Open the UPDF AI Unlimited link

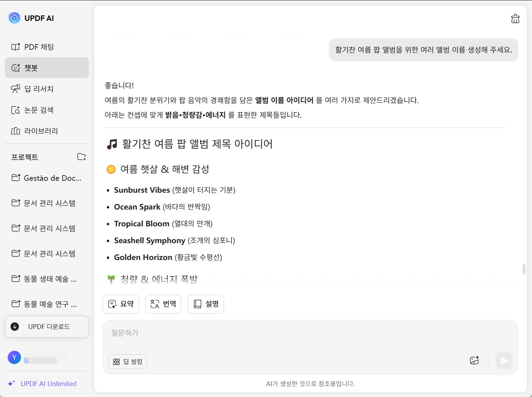48,384
